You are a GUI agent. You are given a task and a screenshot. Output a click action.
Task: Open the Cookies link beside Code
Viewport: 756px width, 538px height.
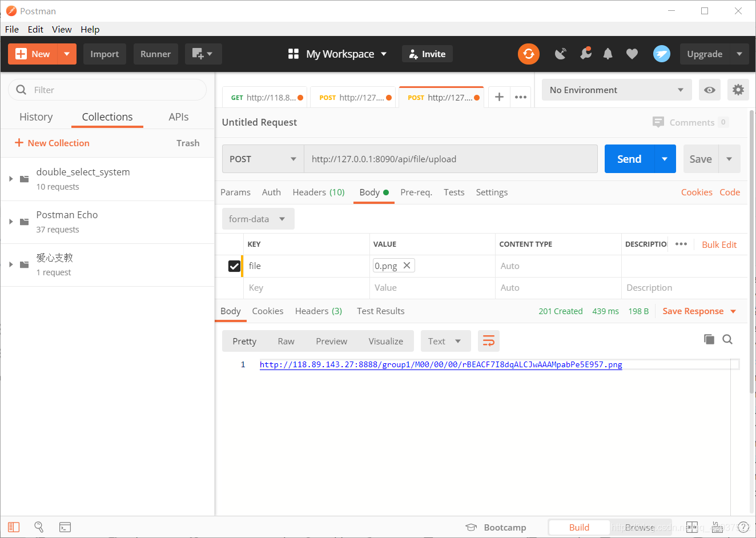(697, 192)
